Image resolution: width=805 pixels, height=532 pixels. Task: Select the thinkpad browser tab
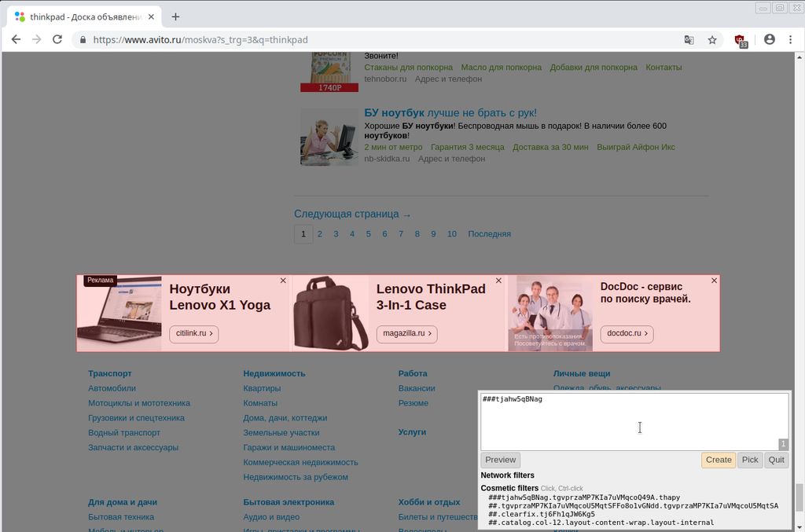pyautogui.click(x=85, y=17)
